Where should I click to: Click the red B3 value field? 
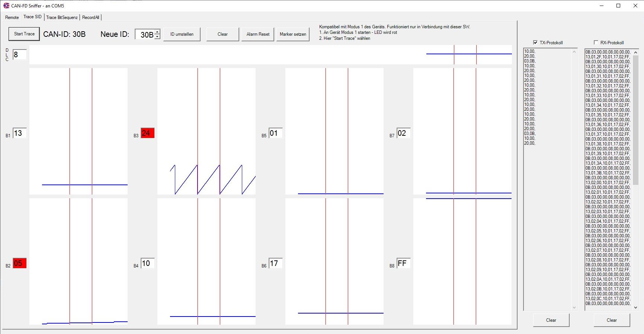pyautogui.click(x=147, y=133)
